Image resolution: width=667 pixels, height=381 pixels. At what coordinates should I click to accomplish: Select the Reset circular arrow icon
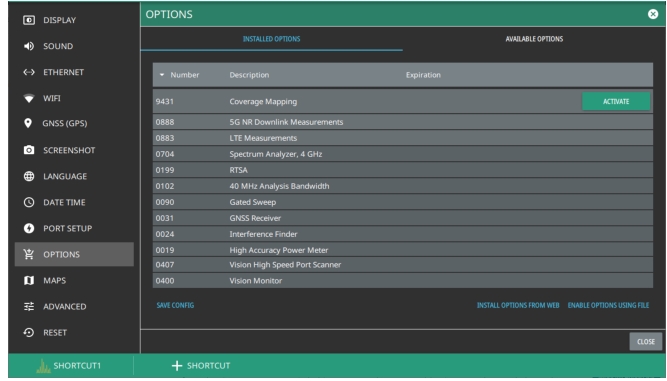click(29, 333)
